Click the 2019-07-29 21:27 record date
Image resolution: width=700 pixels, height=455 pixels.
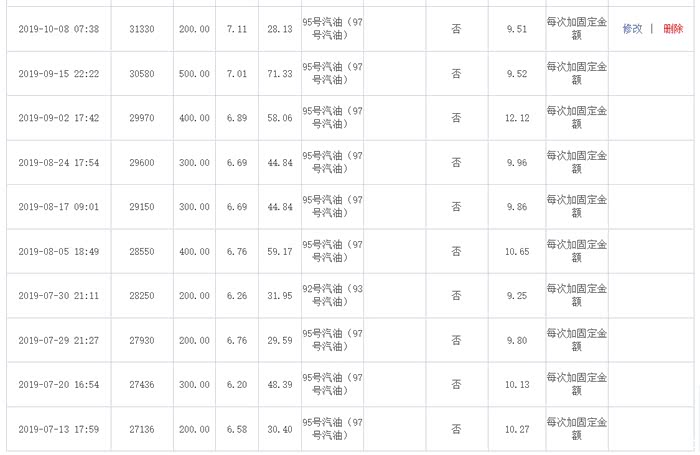pyautogui.click(x=58, y=341)
